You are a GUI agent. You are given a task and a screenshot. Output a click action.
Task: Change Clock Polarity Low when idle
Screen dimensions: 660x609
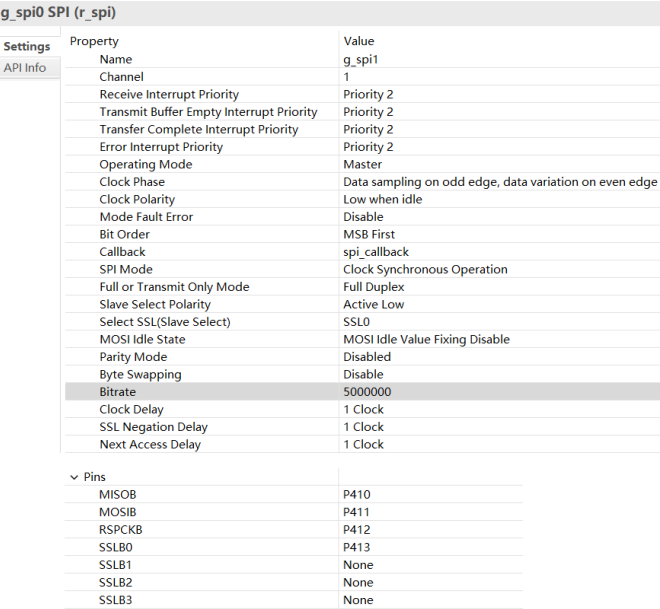click(383, 199)
